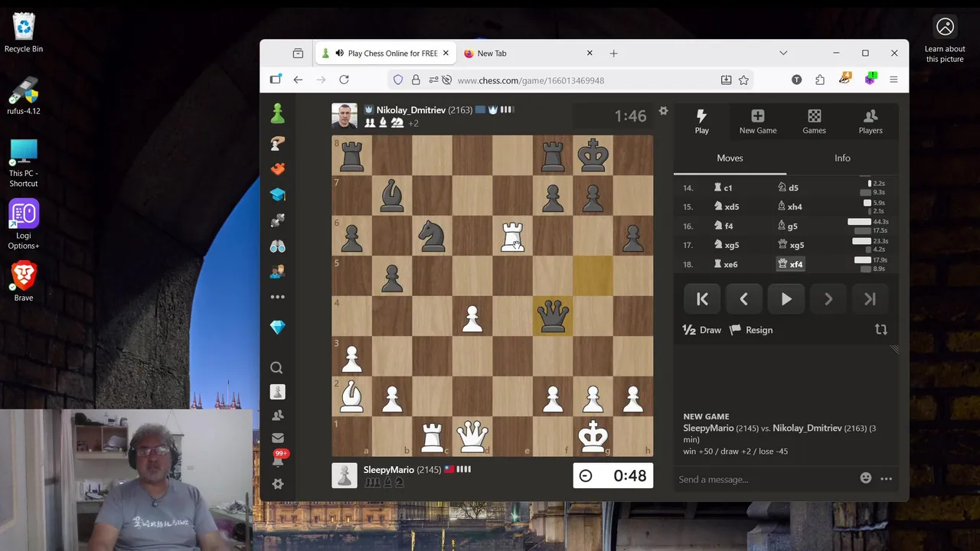Click the Resign button
Image resolution: width=980 pixels, height=551 pixels.
(751, 330)
